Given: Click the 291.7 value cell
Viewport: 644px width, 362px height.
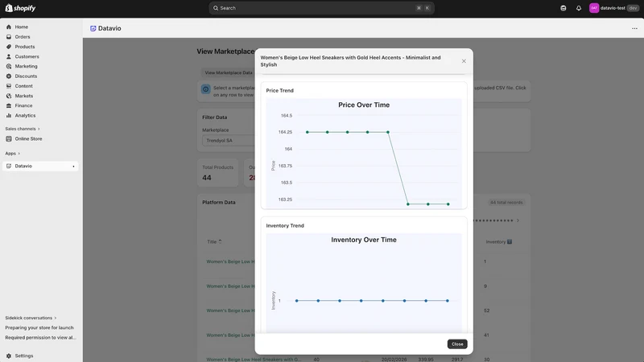Looking at the screenshot, I should click(457, 360).
